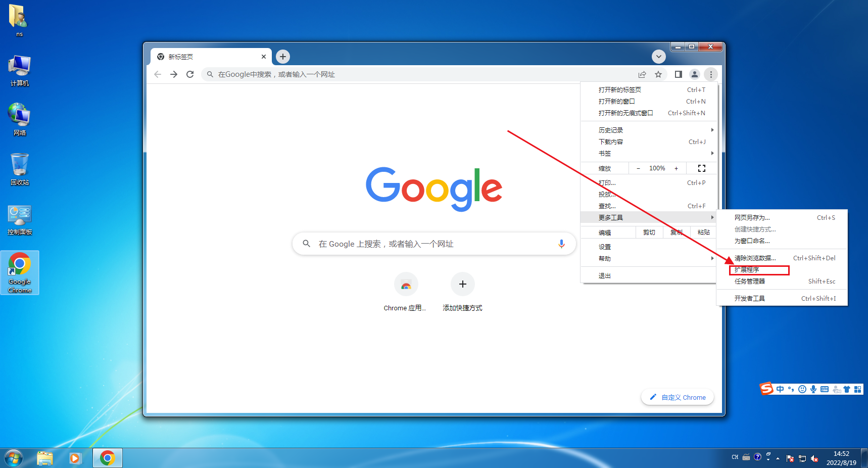Select 网页另存为... in submenu
The height and width of the screenshot is (468, 868).
point(782,217)
